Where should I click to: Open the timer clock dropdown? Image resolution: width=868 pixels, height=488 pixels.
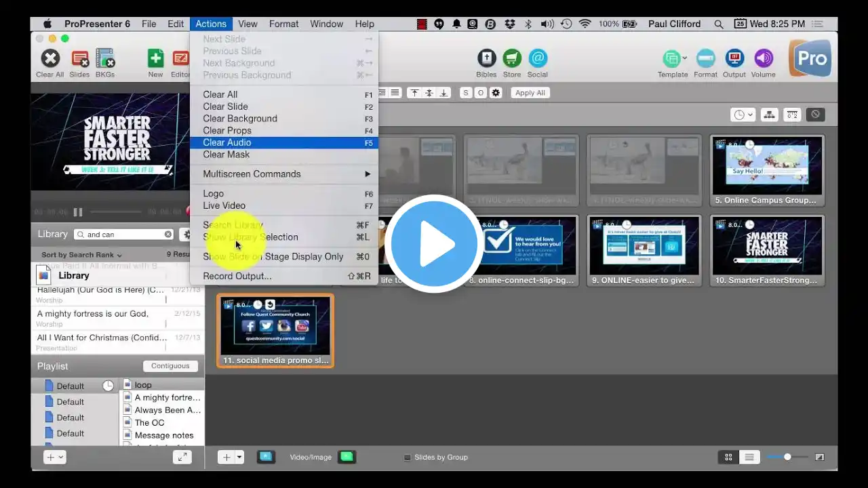(x=743, y=115)
